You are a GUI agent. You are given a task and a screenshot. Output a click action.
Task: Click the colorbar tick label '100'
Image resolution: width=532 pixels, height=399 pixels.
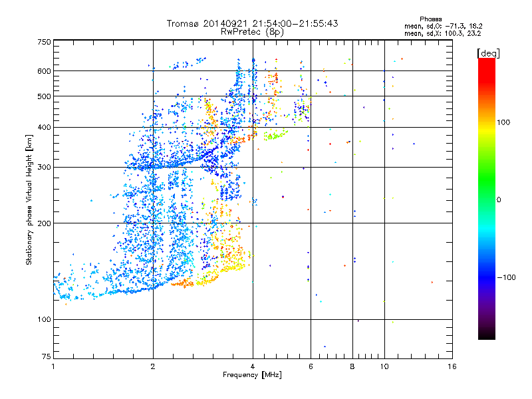pos(503,122)
